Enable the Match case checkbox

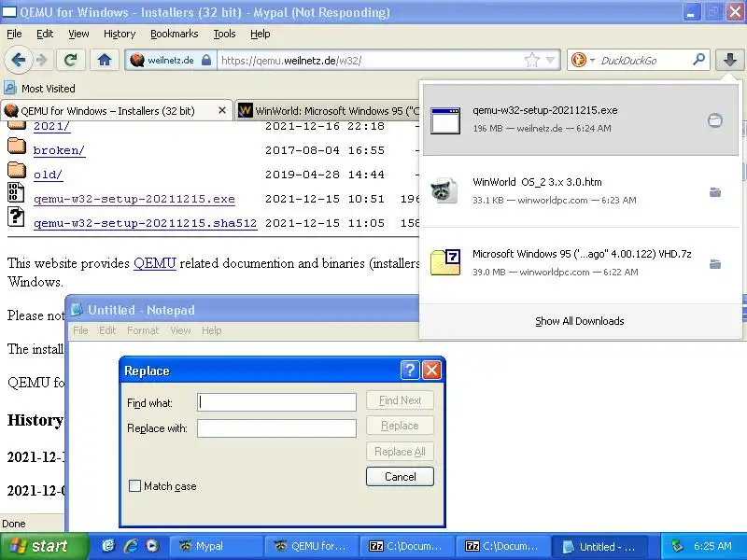tap(134, 485)
